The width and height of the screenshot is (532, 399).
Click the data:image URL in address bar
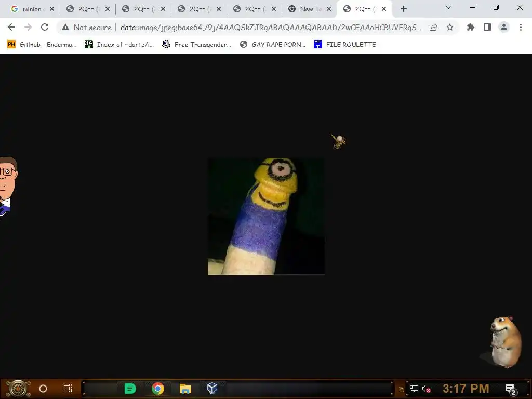pyautogui.click(x=271, y=28)
